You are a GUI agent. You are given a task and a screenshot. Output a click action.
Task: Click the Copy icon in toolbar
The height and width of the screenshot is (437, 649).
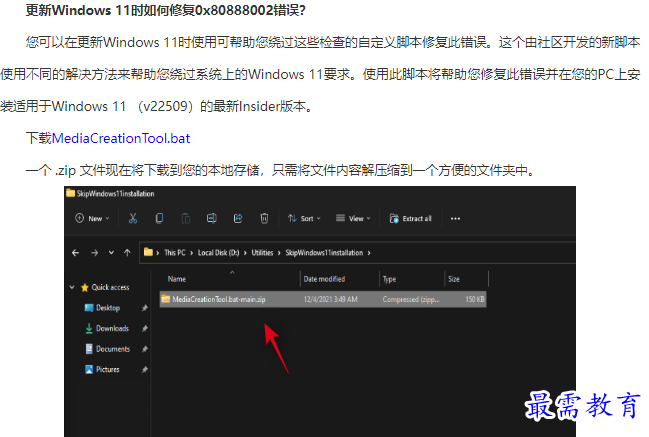pos(159,218)
